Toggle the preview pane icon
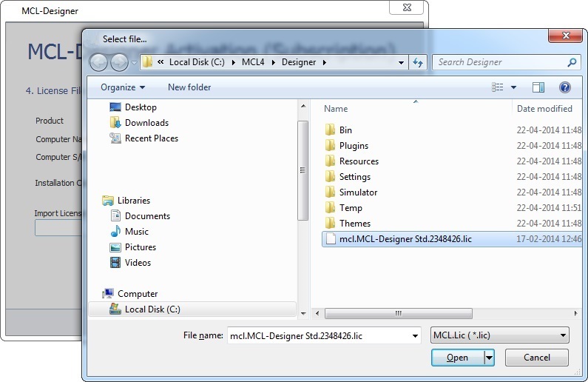The height and width of the screenshot is (382, 588). 538,87
